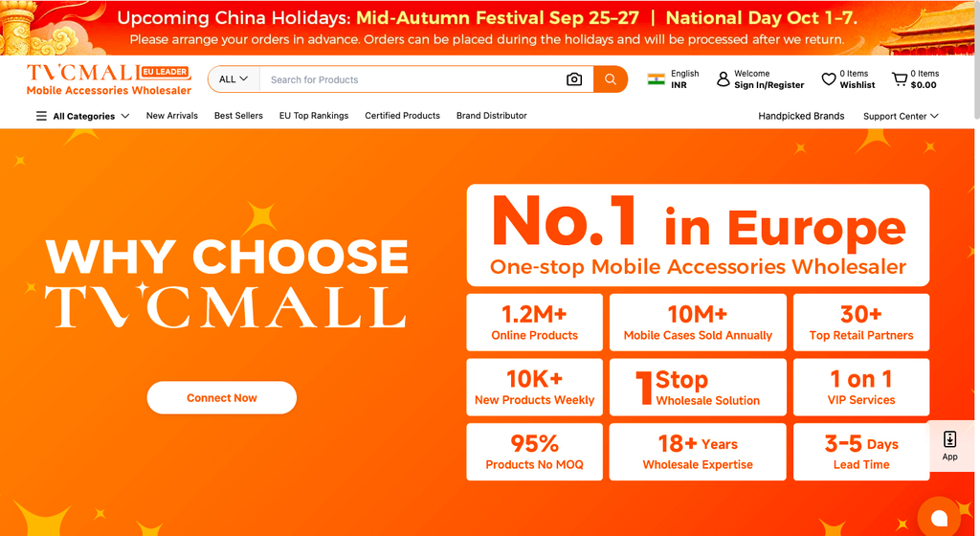Viewport: 980px width, 536px height.
Task: Open the orange chat bubble widget
Action: click(939, 517)
